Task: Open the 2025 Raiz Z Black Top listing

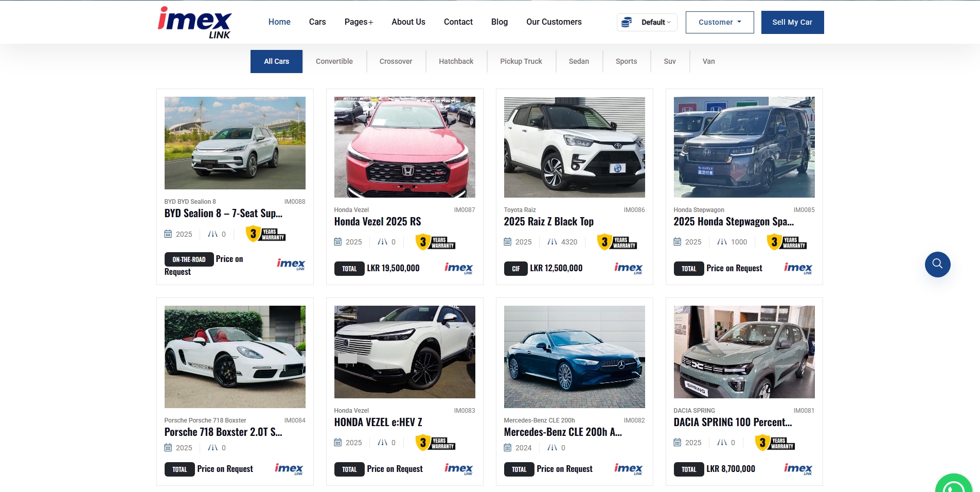Action: 548,221
